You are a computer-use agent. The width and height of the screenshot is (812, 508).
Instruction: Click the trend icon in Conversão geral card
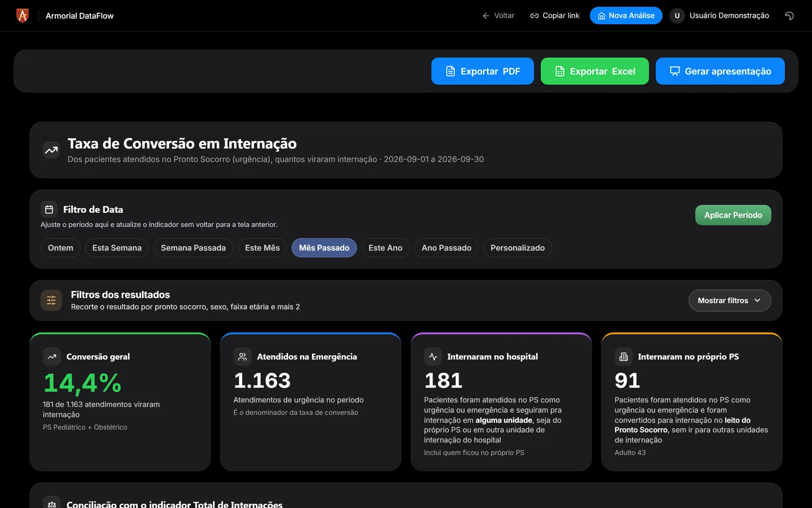[x=52, y=357]
